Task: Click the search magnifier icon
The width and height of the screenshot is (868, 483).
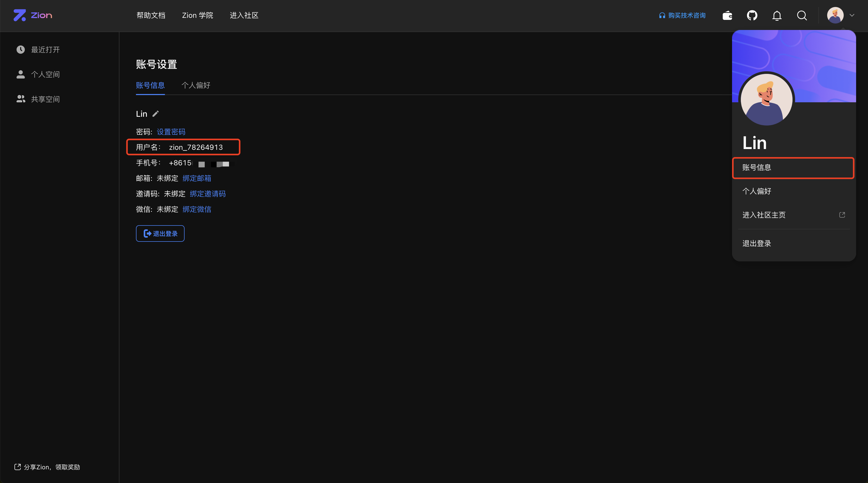Action: pyautogui.click(x=802, y=15)
